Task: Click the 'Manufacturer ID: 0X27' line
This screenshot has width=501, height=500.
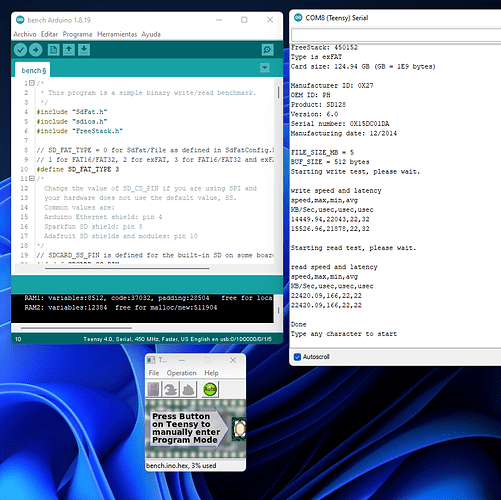Action: click(x=332, y=85)
